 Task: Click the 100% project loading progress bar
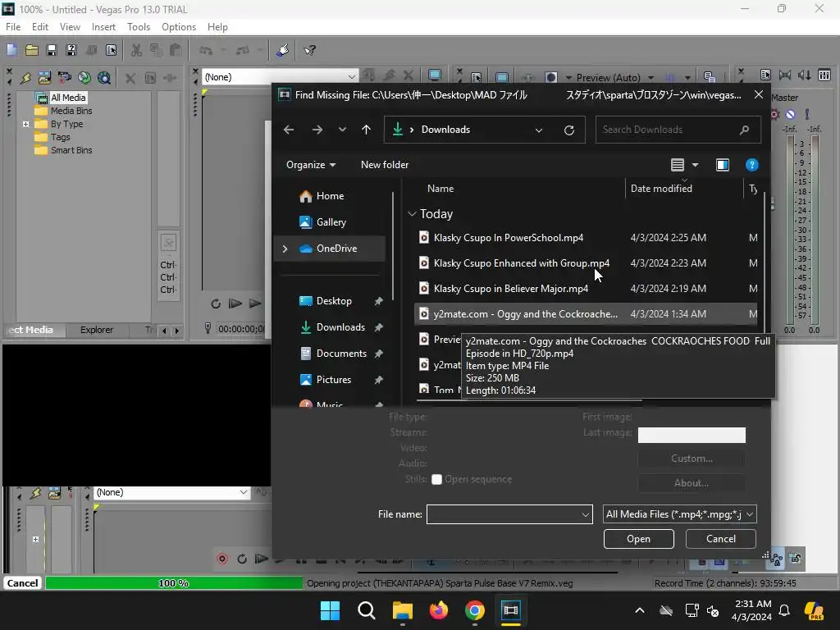[x=174, y=583]
